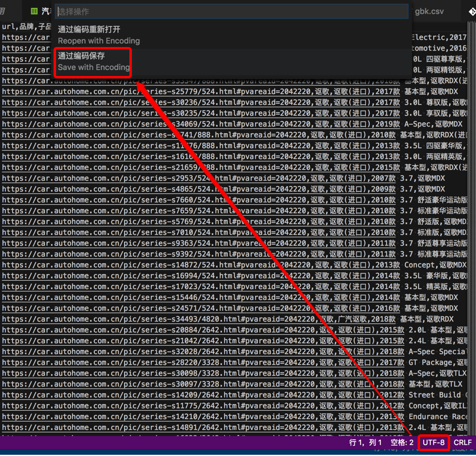Click the text ending tomotive,2016
Image resolution: width=476 pixels, height=456 pixels.
click(439, 48)
